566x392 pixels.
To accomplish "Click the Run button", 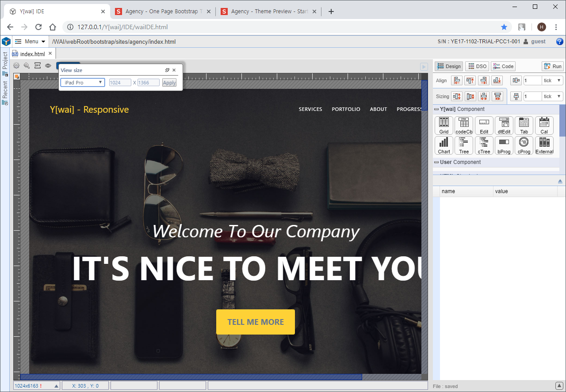I will 553,66.
